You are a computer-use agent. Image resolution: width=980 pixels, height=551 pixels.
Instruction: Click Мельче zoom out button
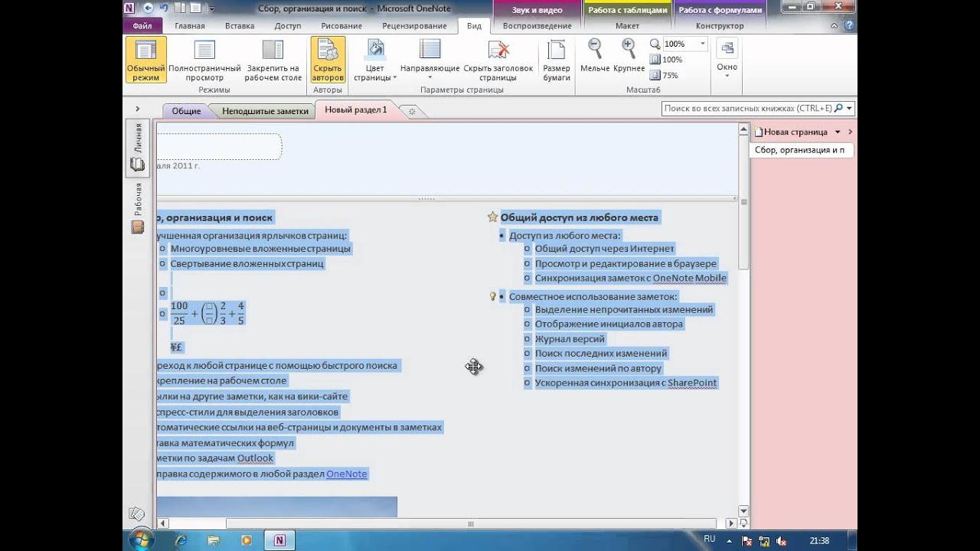coord(595,57)
